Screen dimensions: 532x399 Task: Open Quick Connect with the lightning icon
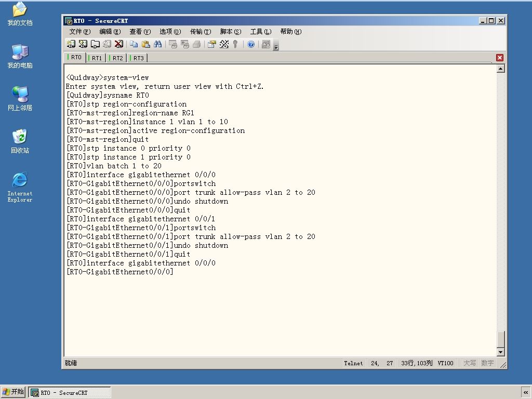[x=83, y=44]
